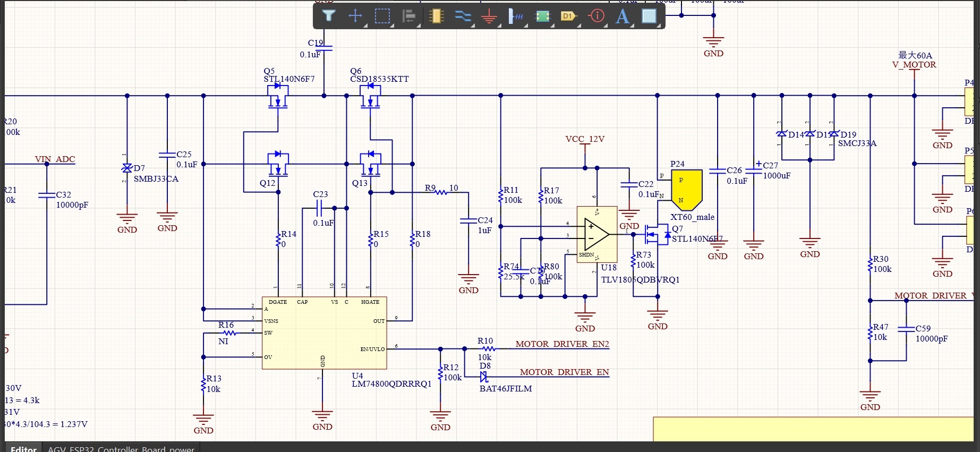Select the move objects cross-arrow tool

coord(355,16)
